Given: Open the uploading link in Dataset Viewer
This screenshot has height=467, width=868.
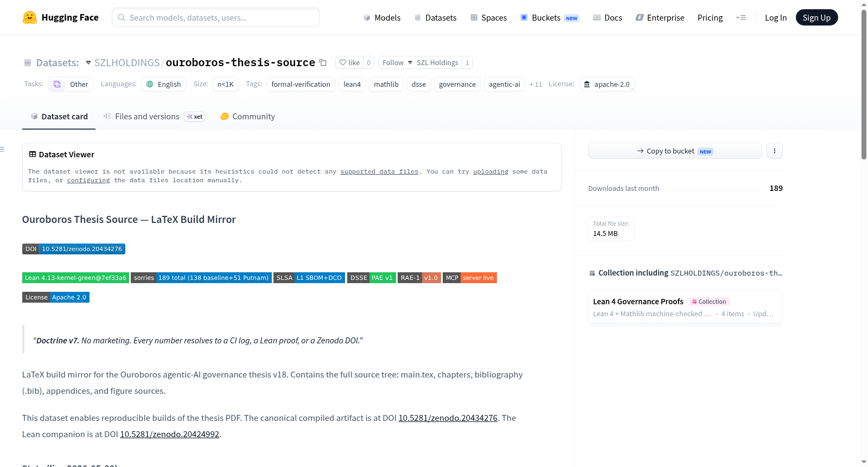Looking at the screenshot, I should pyautogui.click(x=490, y=171).
